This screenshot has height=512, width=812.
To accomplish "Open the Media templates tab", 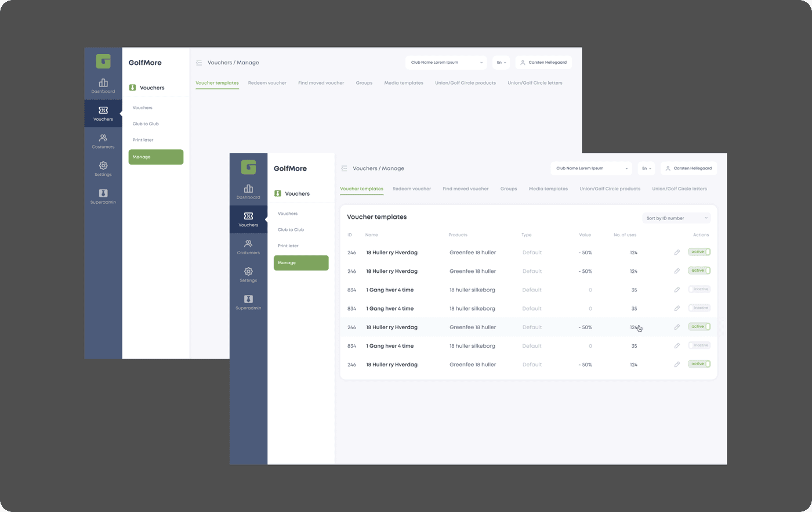I will pyautogui.click(x=548, y=189).
